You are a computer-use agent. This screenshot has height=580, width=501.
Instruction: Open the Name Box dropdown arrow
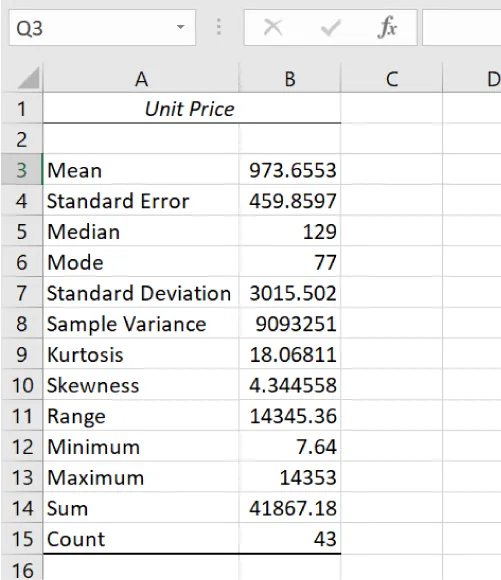[181, 27]
